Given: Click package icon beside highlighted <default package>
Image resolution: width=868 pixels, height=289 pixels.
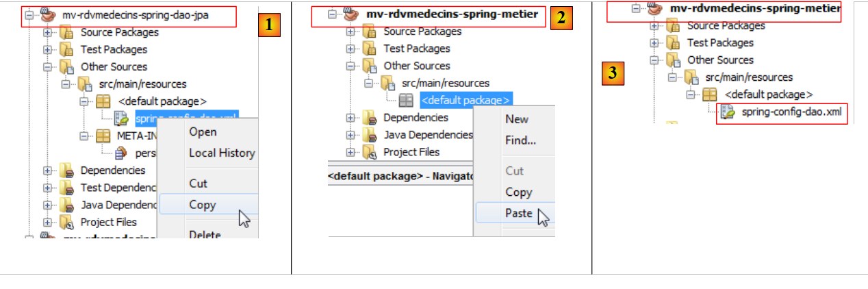Looking at the screenshot, I should 407,100.
